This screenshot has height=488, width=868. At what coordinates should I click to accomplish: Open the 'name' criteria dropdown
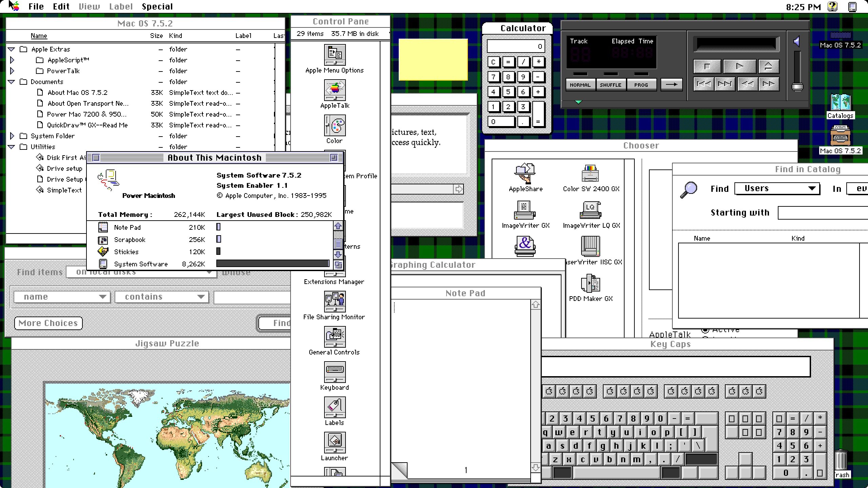62,297
